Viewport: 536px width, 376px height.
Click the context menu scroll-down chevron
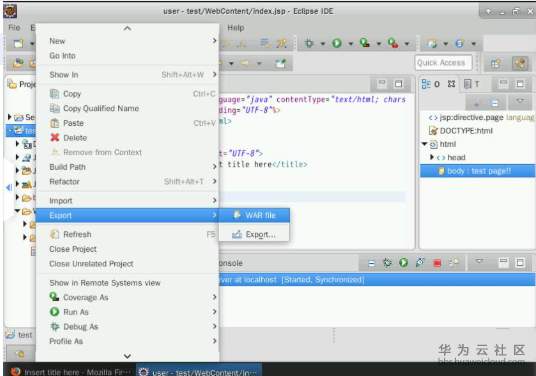coord(127,356)
